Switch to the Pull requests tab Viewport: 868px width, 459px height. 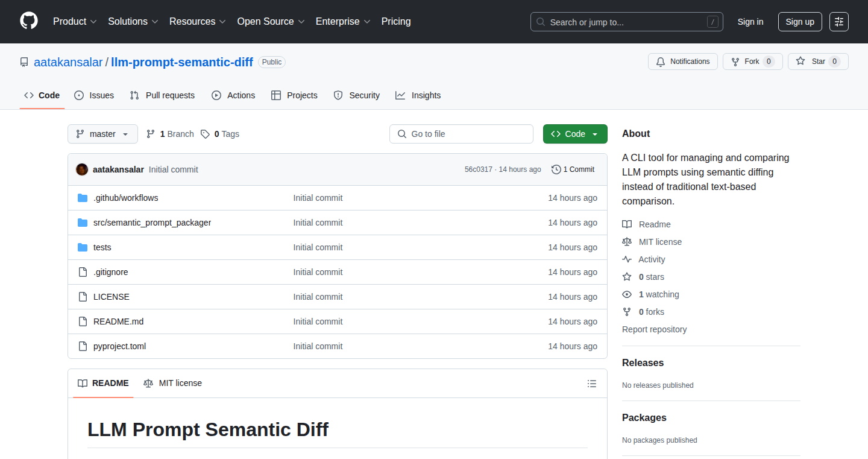[x=163, y=95]
